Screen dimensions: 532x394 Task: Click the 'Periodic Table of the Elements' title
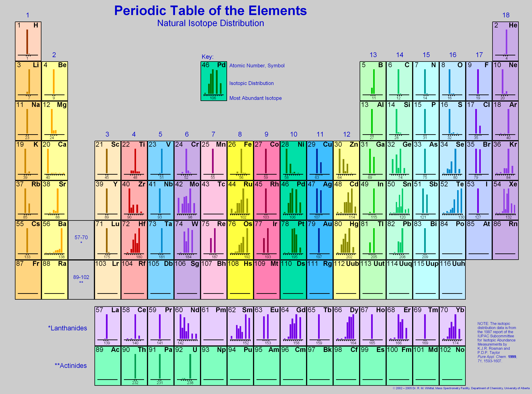tap(210, 11)
